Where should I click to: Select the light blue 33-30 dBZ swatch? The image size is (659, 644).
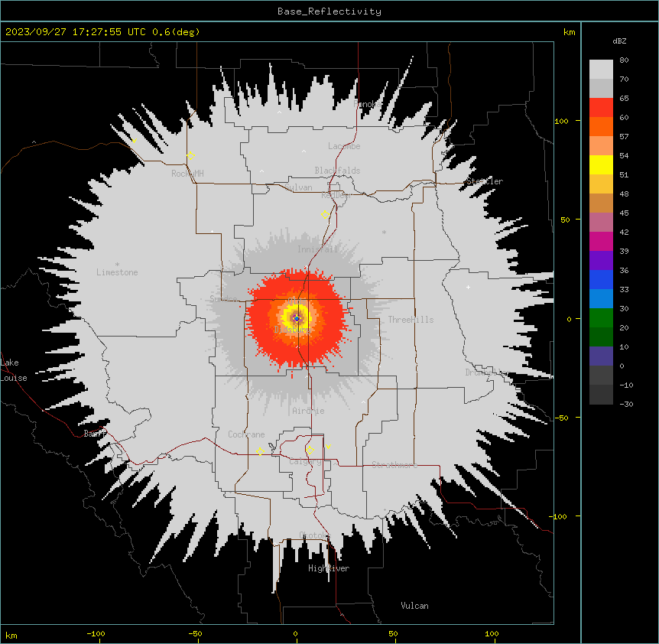[x=601, y=299]
